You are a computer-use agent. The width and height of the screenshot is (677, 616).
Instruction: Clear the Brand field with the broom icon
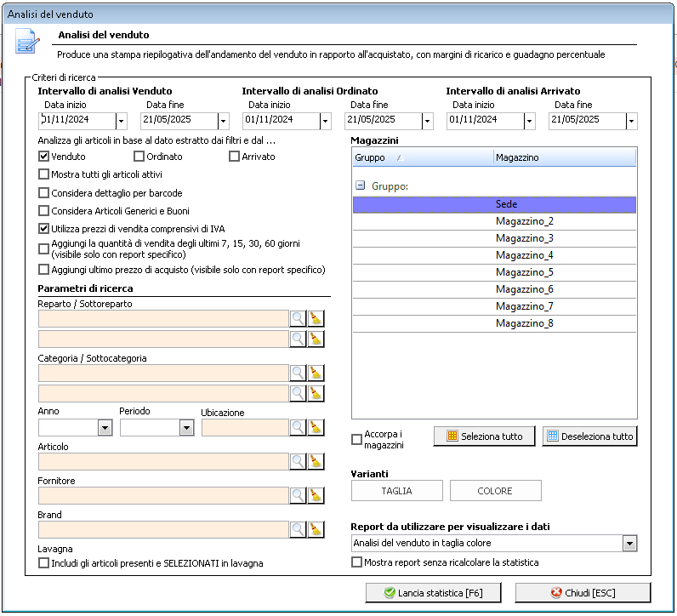[316, 530]
